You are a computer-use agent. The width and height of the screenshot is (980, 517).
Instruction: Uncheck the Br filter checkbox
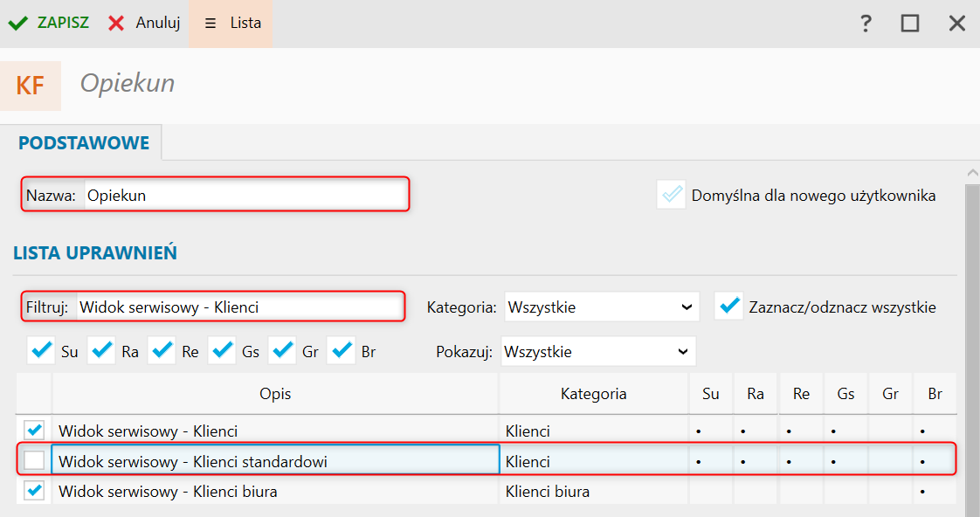(340, 351)
